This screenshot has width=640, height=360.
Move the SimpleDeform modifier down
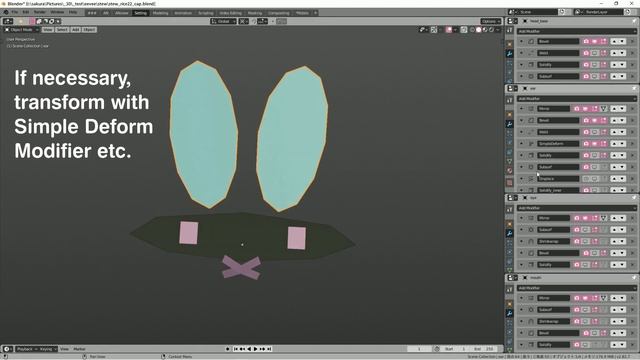pos(622,144)
